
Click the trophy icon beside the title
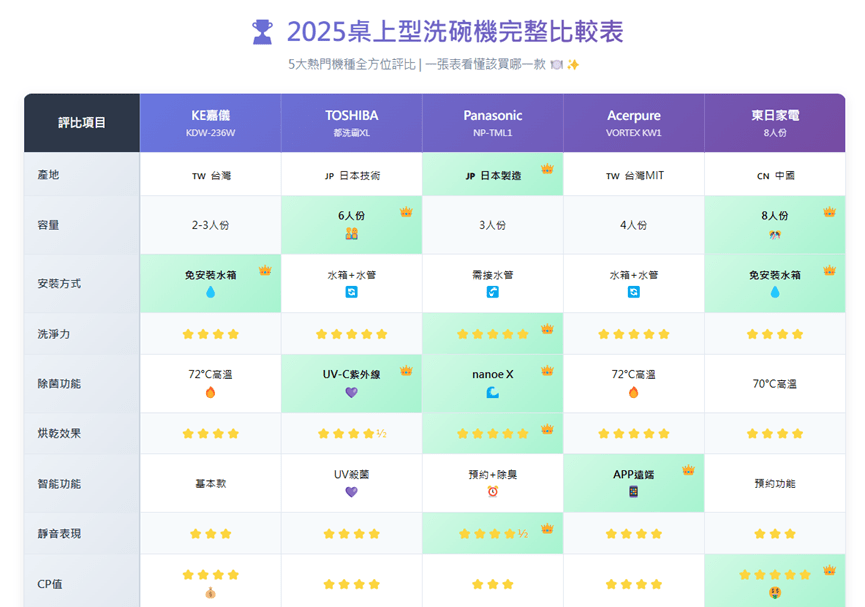(262, 32)
